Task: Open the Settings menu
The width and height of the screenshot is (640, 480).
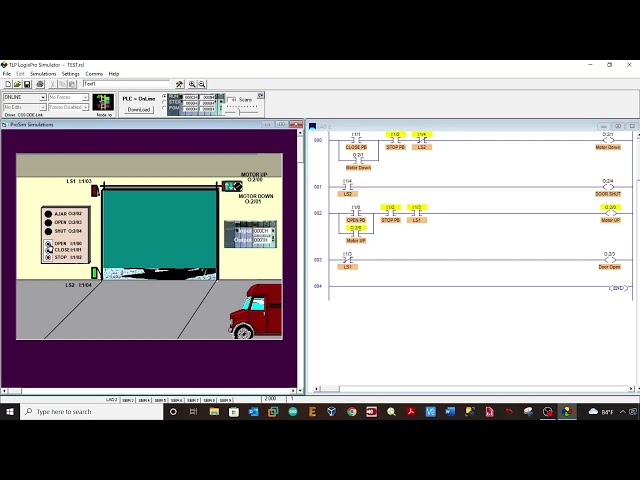Action: click(x=71, y=74)
